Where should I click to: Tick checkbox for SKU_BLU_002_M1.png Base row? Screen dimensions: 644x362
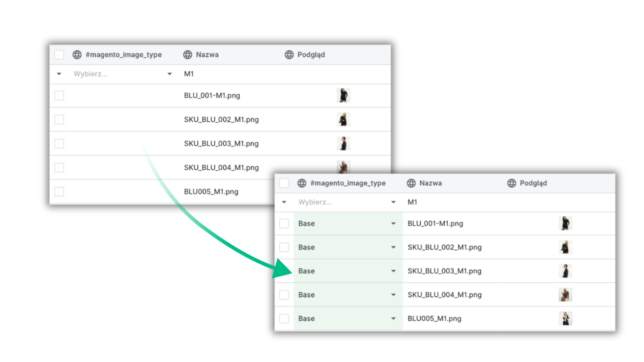284,247
